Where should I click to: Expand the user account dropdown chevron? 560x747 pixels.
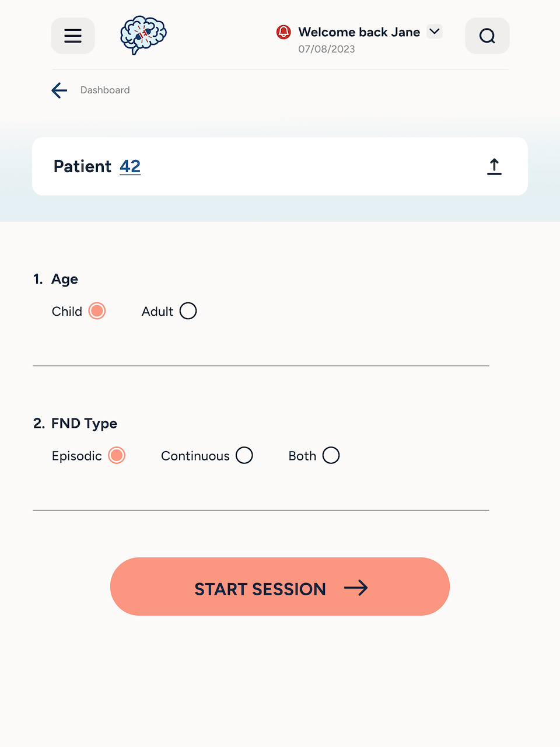pyautogui.click(x=435, y=32)
